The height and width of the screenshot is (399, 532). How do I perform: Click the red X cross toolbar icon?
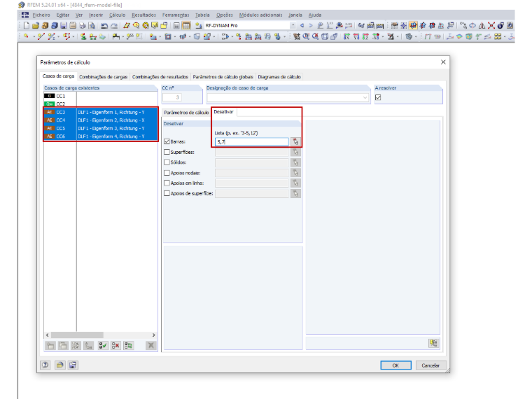(491, 25)
